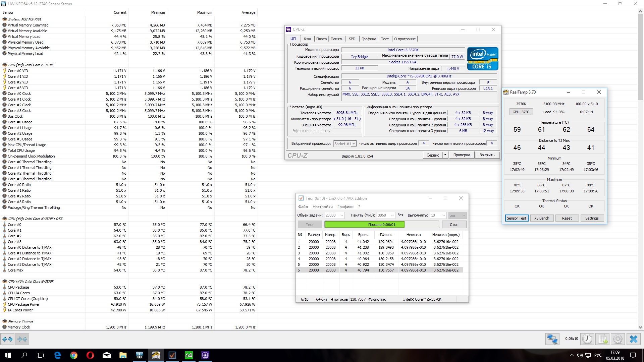
Task: Click the XS Bench button in RealTemp
Action: pyautogui.click(x=541, y=218)
